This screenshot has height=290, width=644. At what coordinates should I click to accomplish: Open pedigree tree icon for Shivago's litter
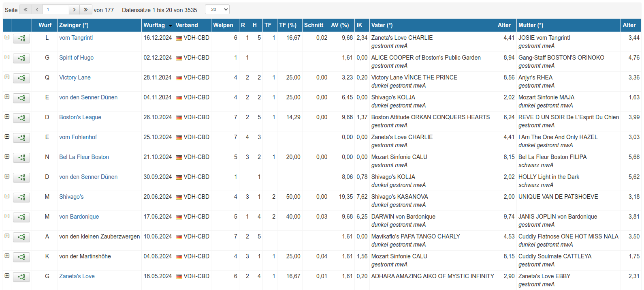[x=21, y=198]
